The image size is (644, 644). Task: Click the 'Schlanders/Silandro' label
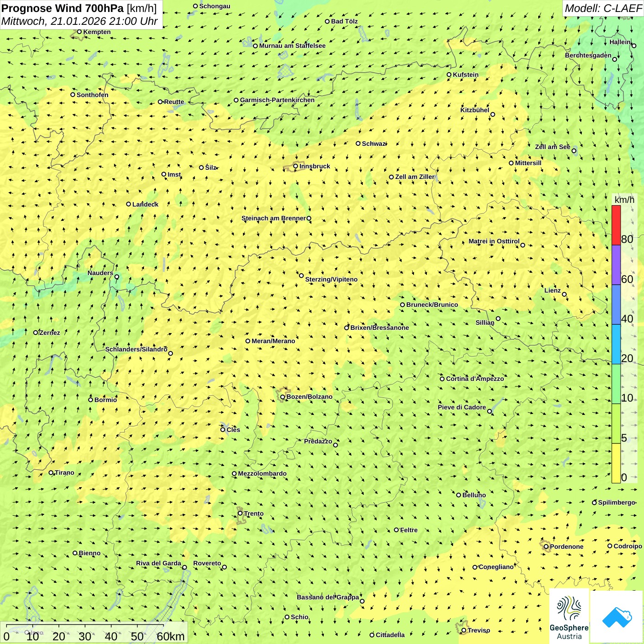(136, 349)
